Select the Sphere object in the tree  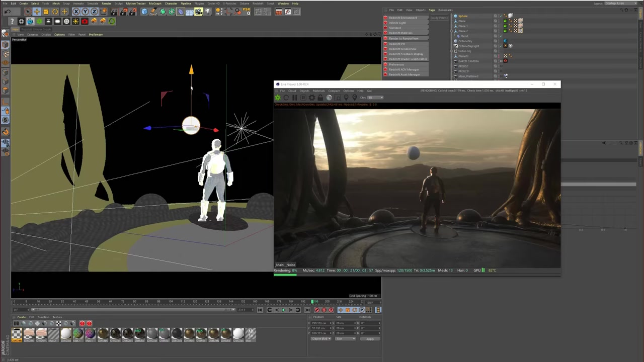(462, 16)
